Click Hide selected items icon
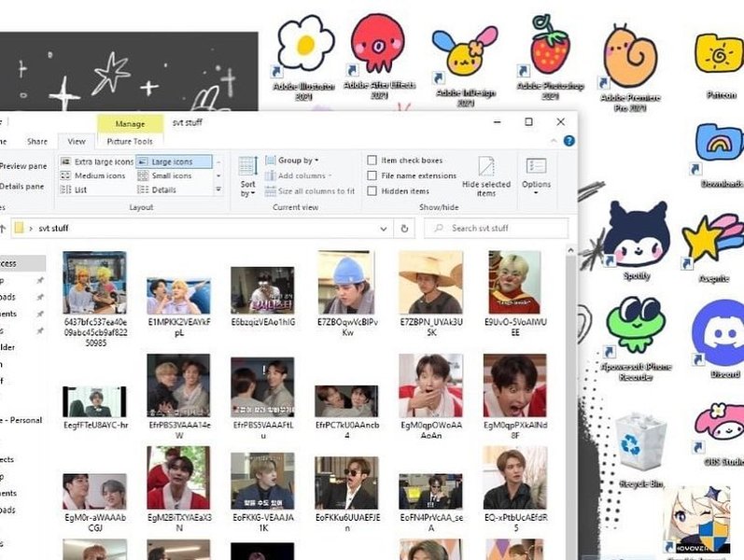The width and height of the screenshot is (744, 560). pos(486,176)
